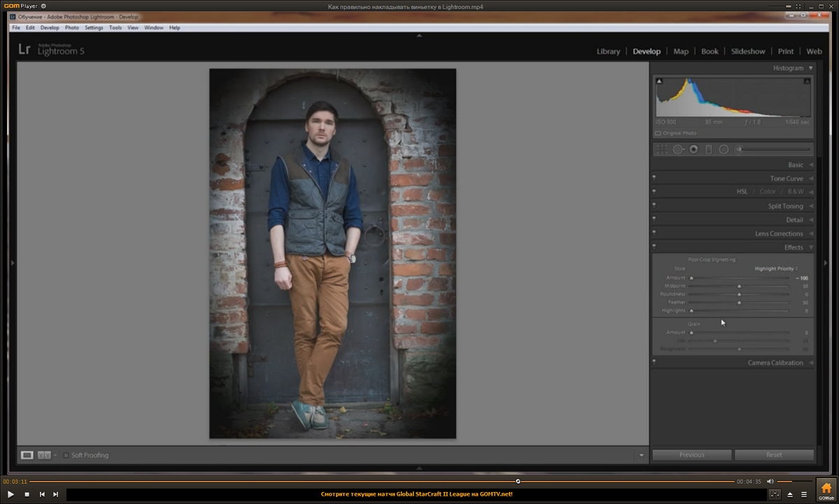Click the Grain Roughness slider handle
Viewport: 839px width, 504px height.
click(739, 349)
